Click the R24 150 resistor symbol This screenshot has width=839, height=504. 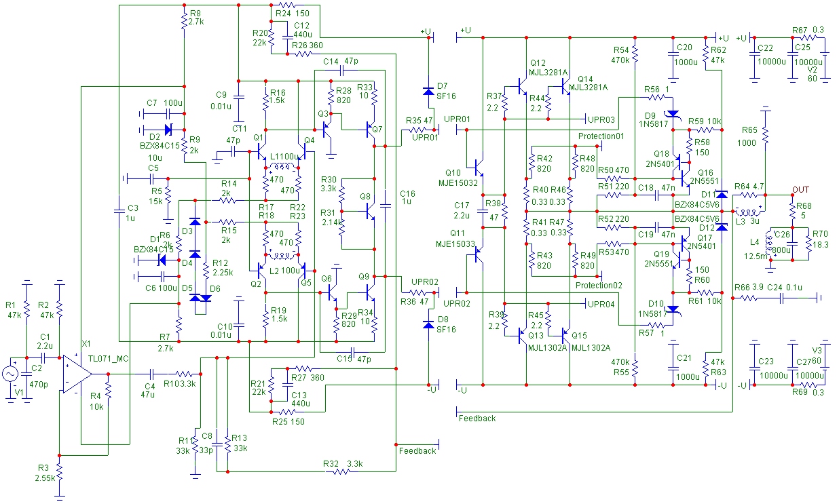284,5
